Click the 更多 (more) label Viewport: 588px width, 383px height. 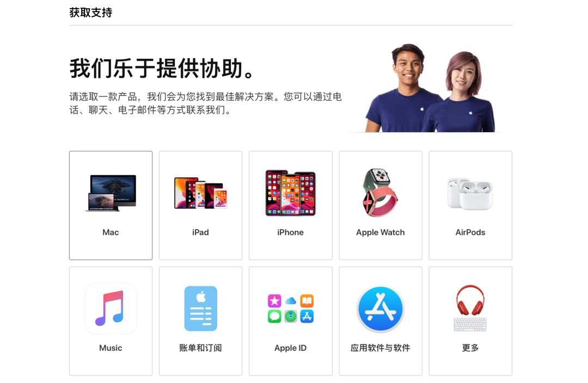(470, 348)
